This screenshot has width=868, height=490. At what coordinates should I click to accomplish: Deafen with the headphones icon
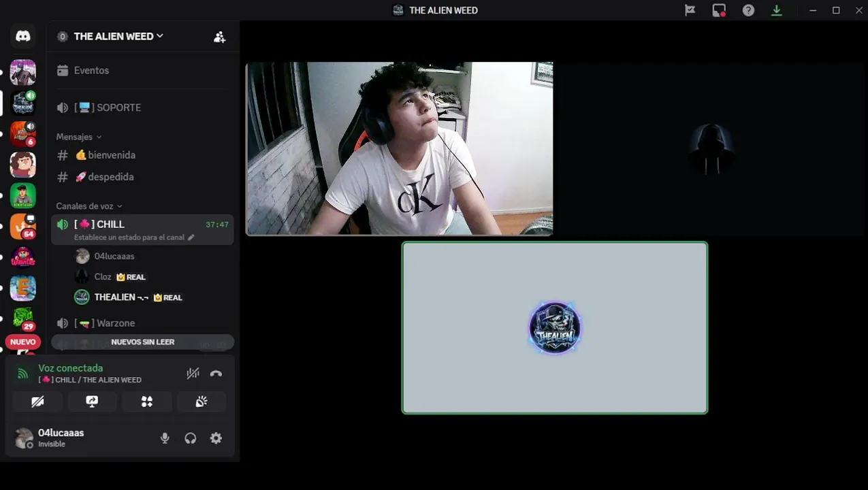point(191,438)
